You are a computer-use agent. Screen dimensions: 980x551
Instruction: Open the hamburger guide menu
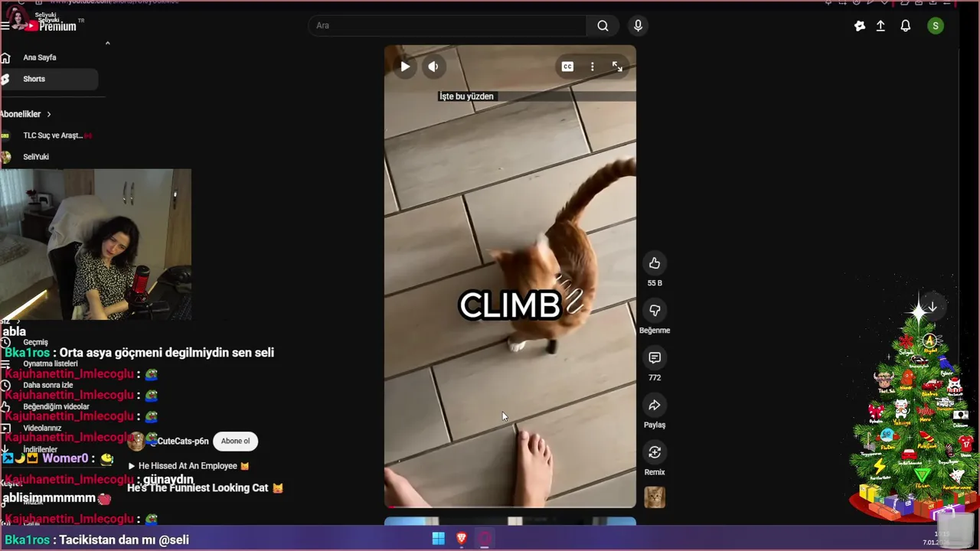pyautogui.click(x=5, y=26)
